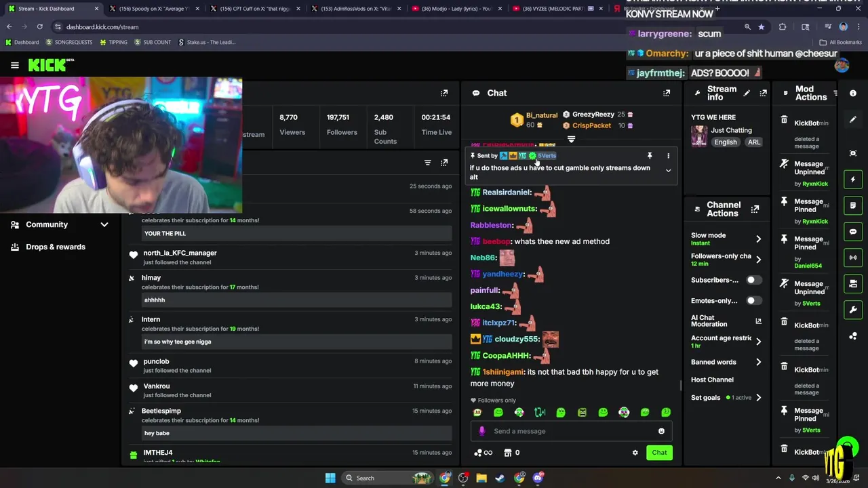Toggle Subscribers-only chat switch
868x488 pixels.
753,280
